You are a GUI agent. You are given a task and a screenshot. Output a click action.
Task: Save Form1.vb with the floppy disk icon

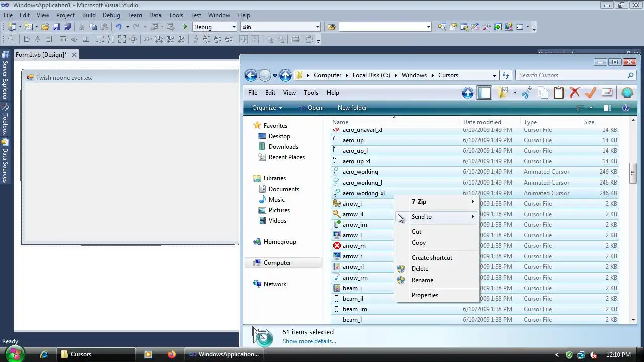click(x=56, y=27)
